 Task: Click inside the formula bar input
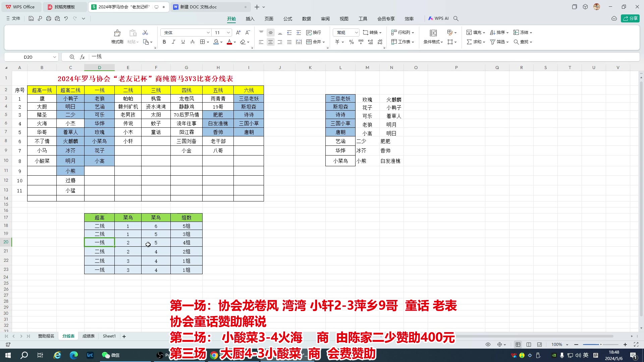(x=364, y=57)
